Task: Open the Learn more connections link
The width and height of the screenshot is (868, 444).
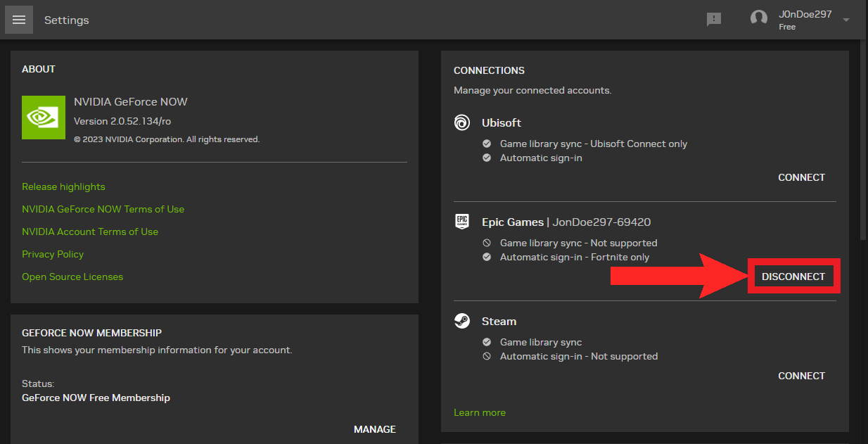Action: point(480,412)
